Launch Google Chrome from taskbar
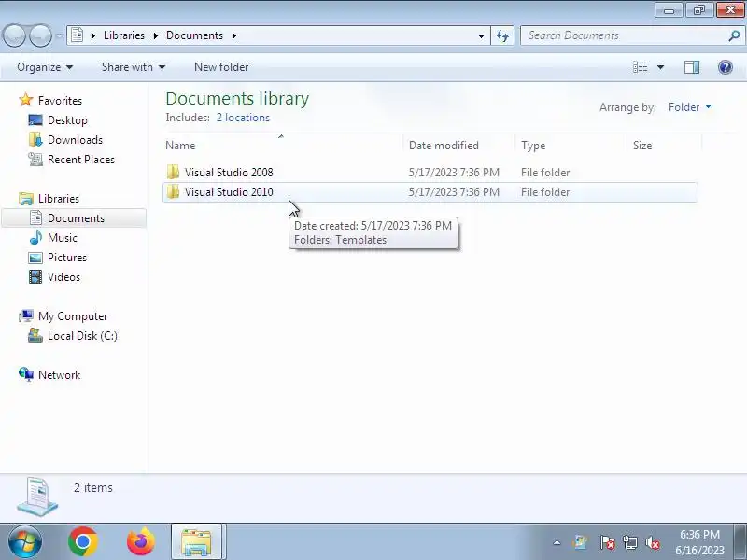Image resolution: width=747 pixels, height=560 pixels. tap(83, 541)
